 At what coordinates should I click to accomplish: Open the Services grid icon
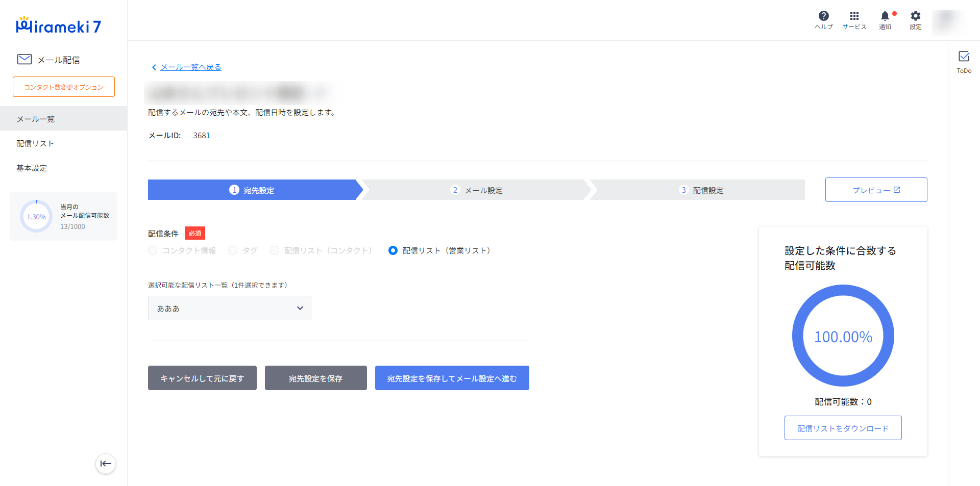coord(854,19)
